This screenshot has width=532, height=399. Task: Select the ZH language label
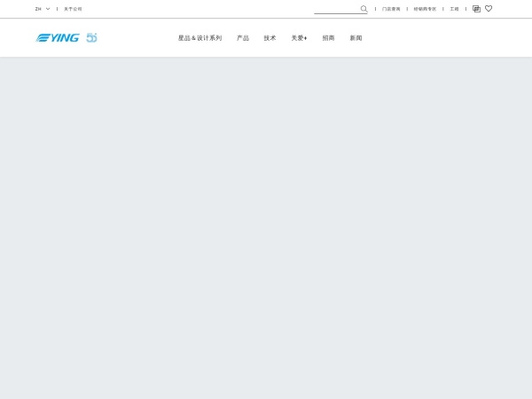point(38,9)
